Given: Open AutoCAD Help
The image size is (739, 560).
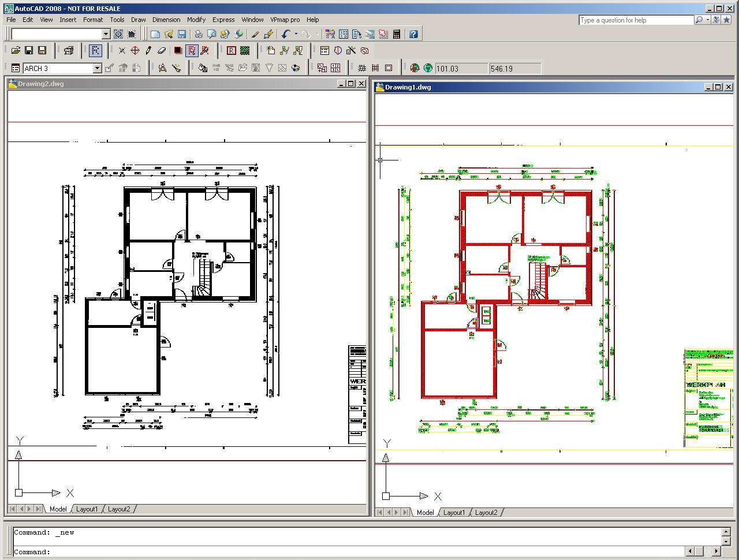Looking at the screenshot, I should coord(413,33).
